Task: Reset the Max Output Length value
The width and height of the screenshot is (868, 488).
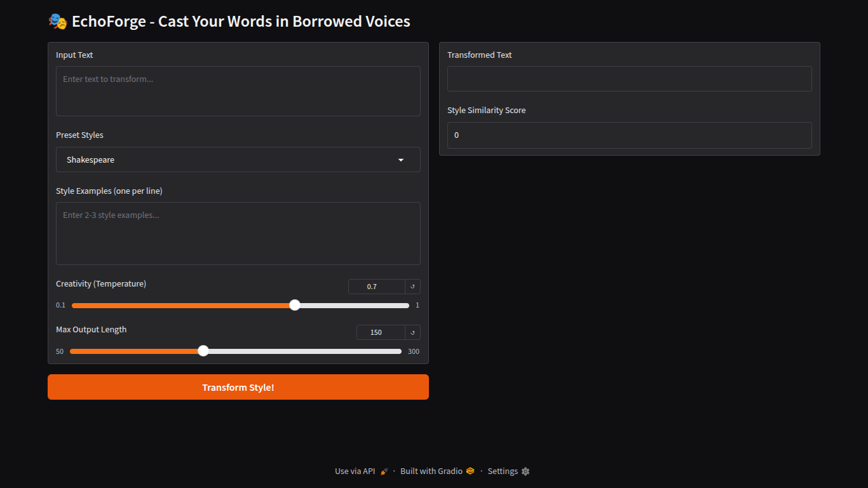Action: pos(412,332)
